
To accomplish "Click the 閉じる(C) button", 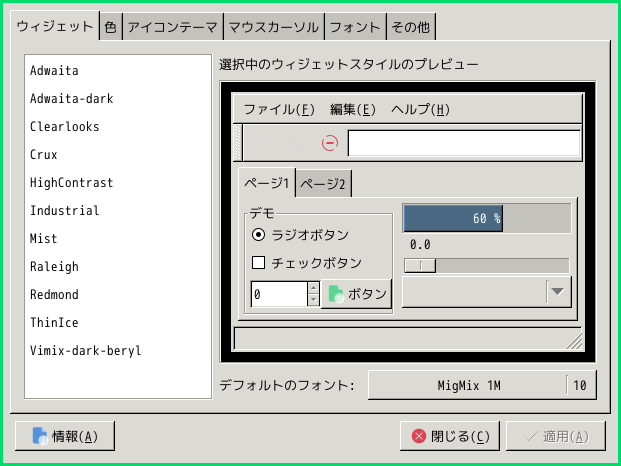I will pos(450,436).
